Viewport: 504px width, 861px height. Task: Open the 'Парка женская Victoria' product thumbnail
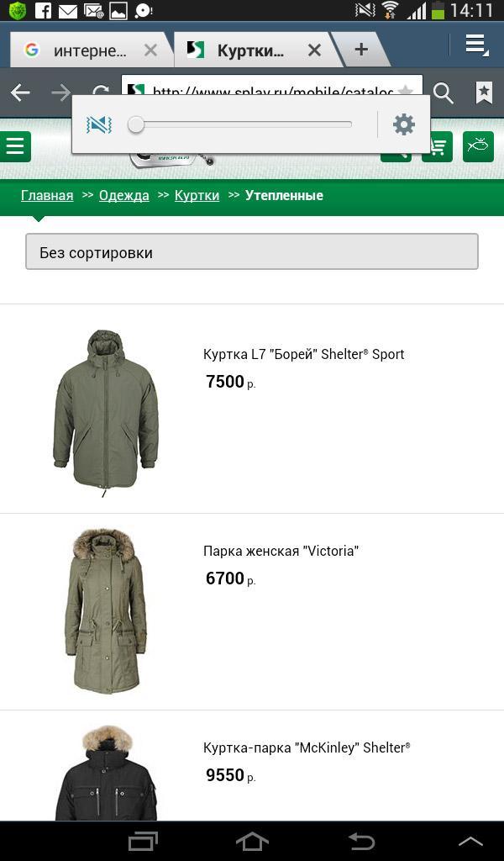point(106,611)
